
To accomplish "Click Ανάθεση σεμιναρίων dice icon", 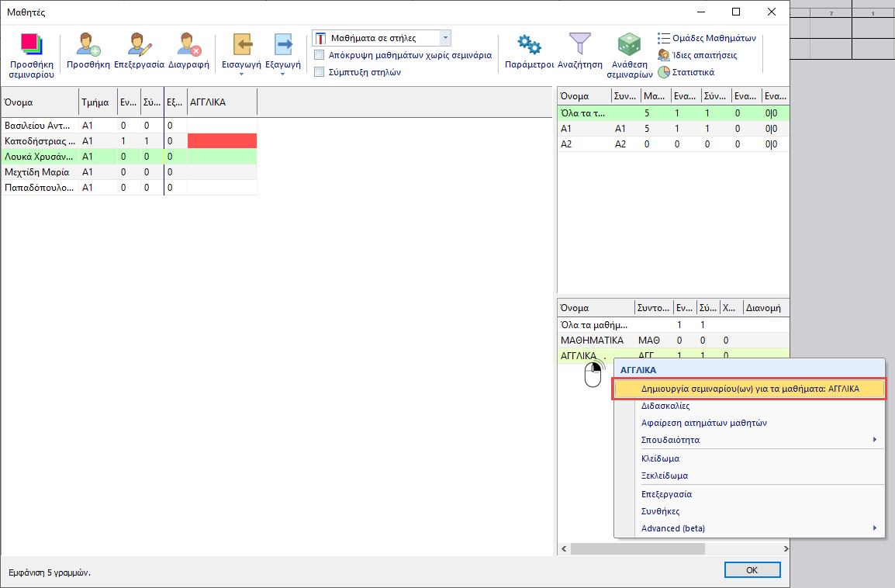I will 627,45.
